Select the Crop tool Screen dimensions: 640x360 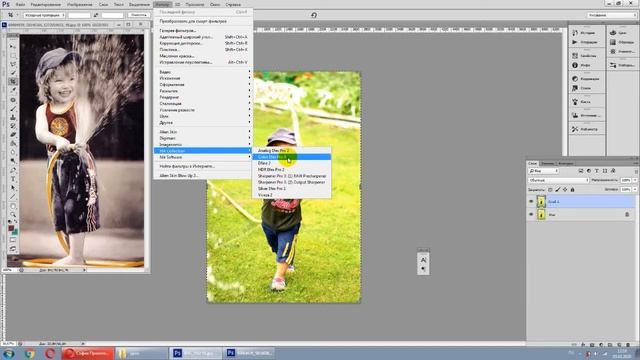[x=13, y=82]
